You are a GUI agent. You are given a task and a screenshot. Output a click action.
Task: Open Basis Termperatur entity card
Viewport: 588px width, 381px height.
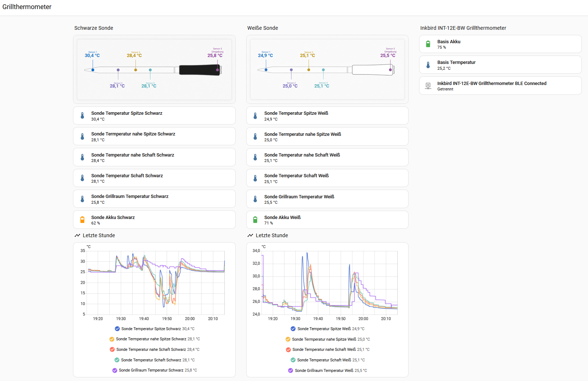pyautogui.click(x=500, y=65)
